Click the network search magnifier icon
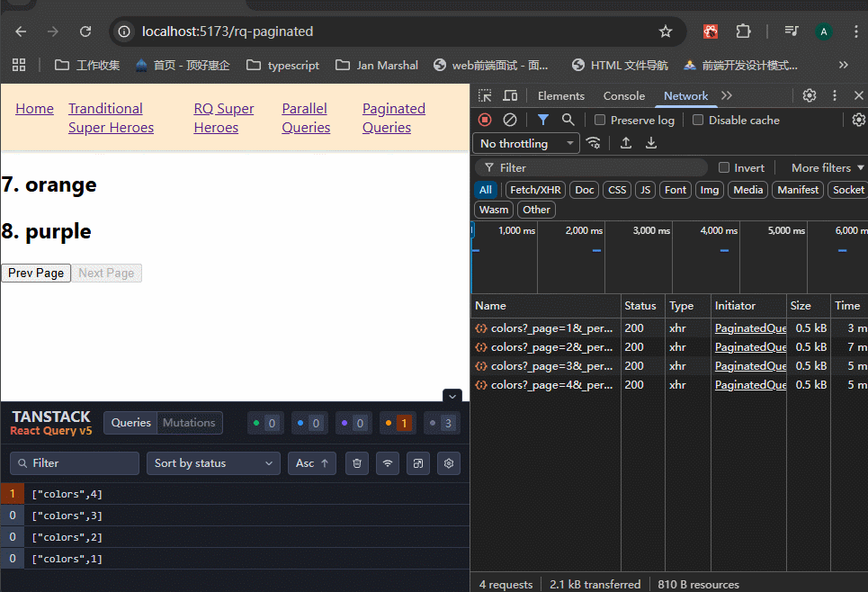 [568, 120]
